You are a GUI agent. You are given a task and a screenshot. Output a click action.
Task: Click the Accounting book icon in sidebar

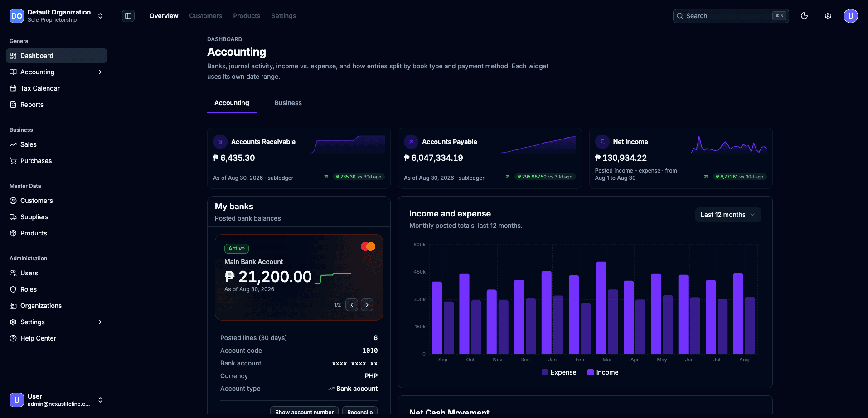point(13,72)
